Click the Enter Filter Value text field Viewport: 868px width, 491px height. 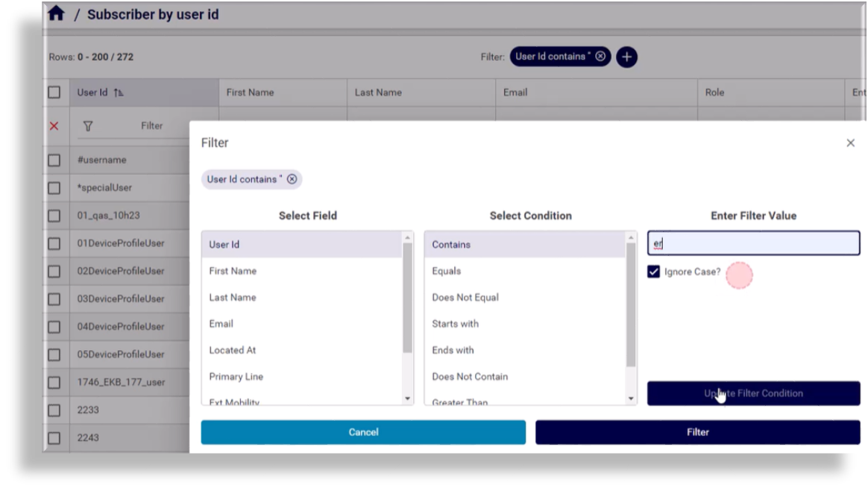(x=753, y=243)
